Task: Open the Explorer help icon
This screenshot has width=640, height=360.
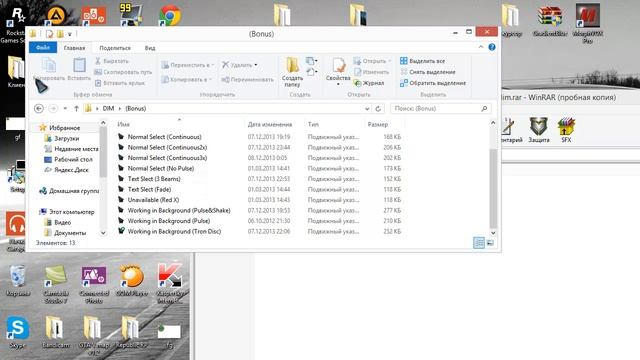Action: (x=492, y=47)
